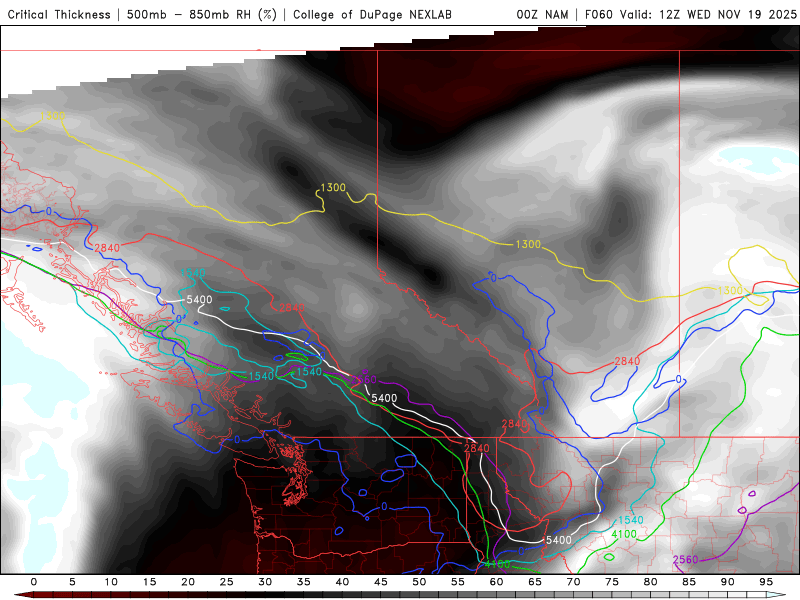Viewport: 800px width, 600px height.
Task: Click the colorbar tick label '75'
Action: 612,582
